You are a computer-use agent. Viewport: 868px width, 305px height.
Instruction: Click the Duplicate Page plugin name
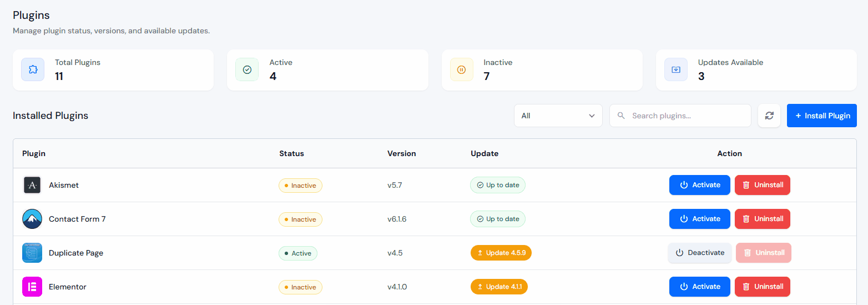click(76, 253)
